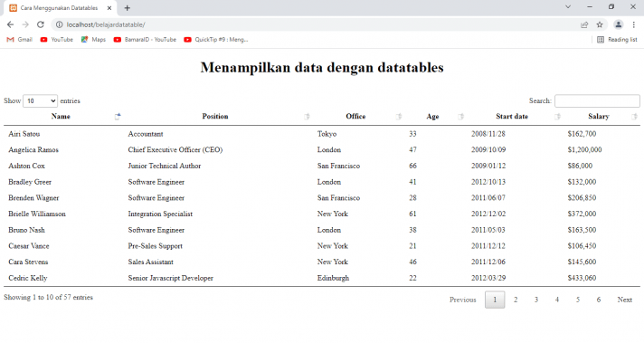Click Pre-Sales Support cell
Viewport: 644px width, 343px height.
pos(156,246)
